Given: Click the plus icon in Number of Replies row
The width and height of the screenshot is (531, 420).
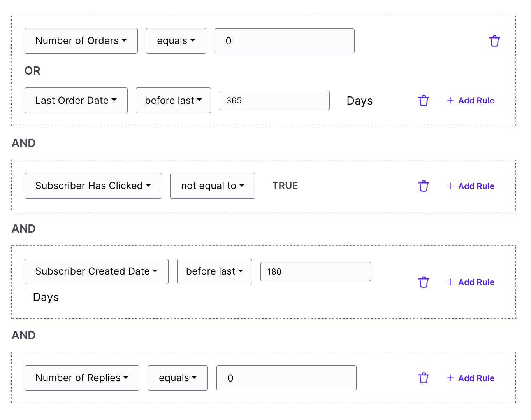Looking at the screenshot, I should (450, 378).
